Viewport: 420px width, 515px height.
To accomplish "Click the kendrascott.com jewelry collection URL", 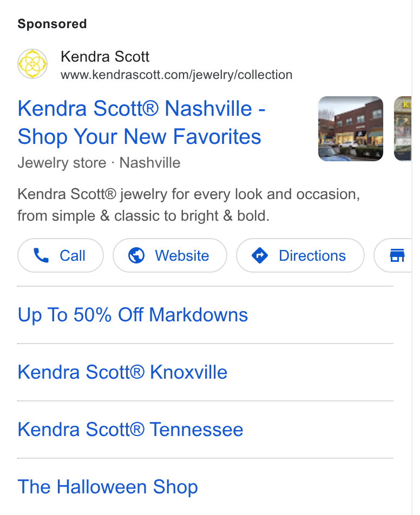I will pos(176,75).
